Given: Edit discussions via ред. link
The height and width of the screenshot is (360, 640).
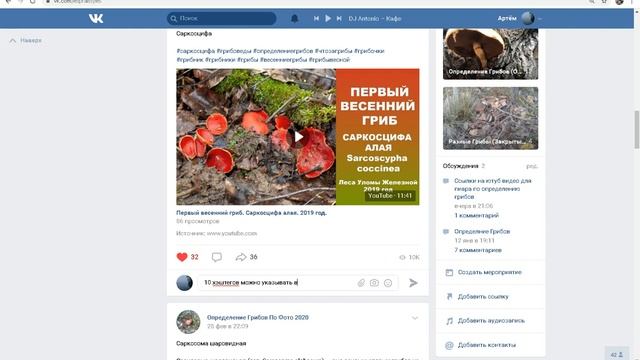Looking at the screenshot, I should [x=532, y=166].
